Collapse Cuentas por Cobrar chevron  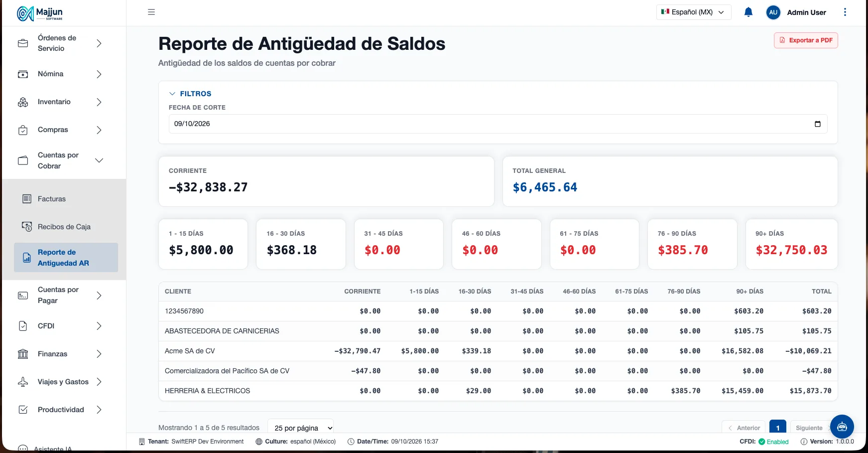pos(99,160)
